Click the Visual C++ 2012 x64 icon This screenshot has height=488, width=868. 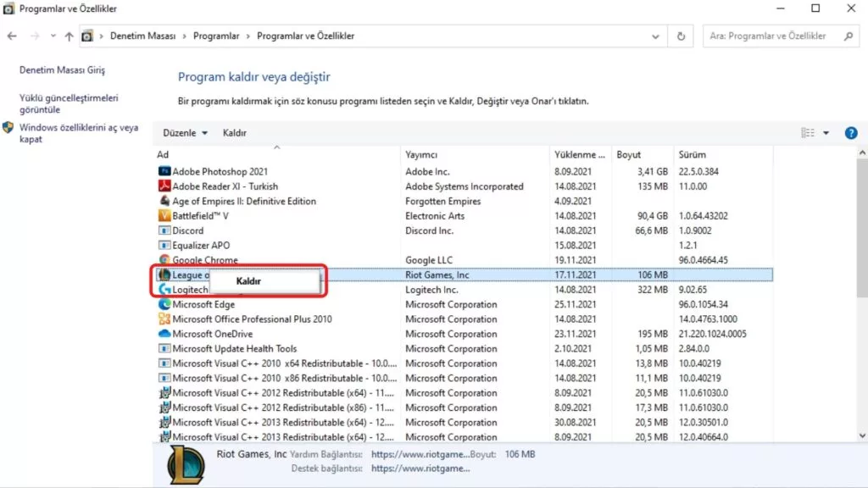[x=164, y=393]
